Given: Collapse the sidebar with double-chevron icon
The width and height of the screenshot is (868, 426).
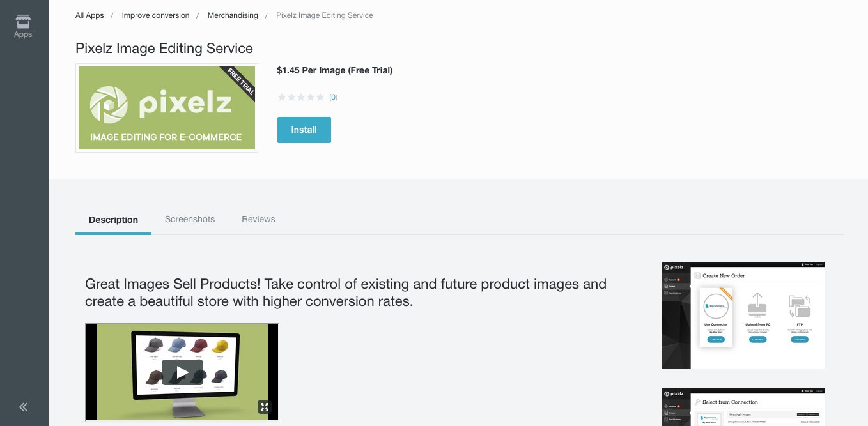Looking at the screenshot, I should pos(23,407).
